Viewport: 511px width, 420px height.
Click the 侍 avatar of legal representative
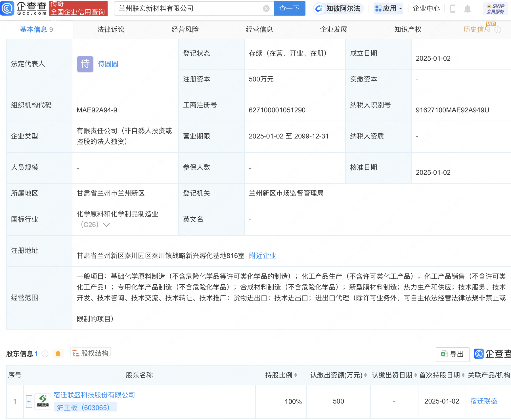tap(85, 64)
